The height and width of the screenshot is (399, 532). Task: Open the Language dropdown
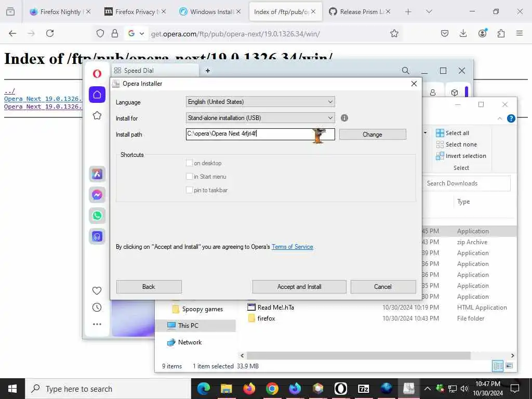pos(260,102)
